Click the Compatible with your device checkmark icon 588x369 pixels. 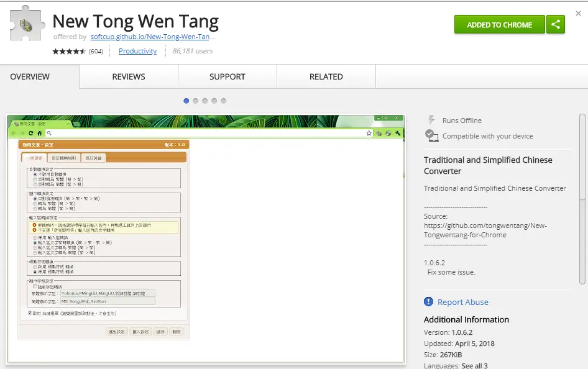431,134
